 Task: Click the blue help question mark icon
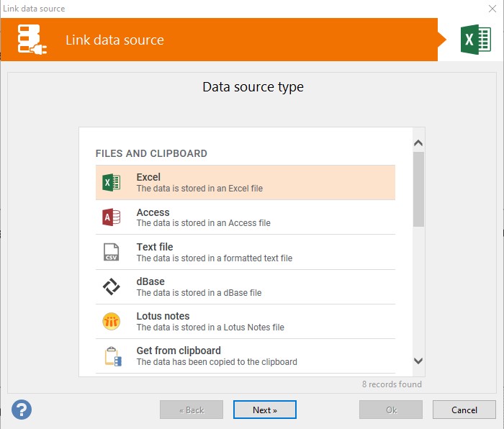pyautogui.click(x=22, y=410)
